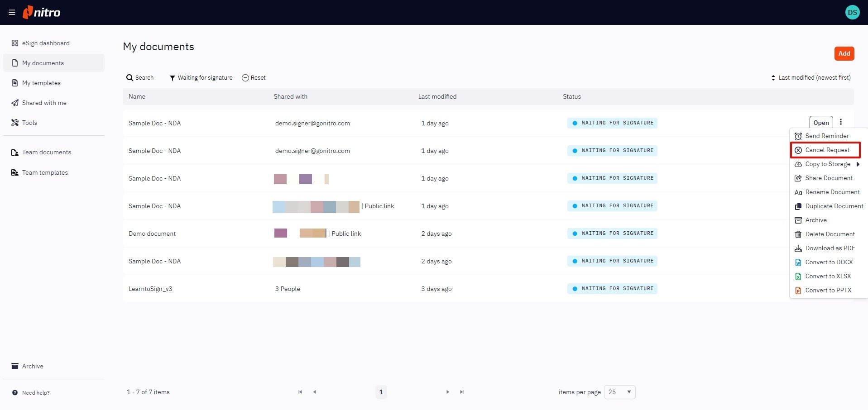Open the three-dot menu for first document
This screenshot has width=868, height=410.
click(x=841, y=122)
